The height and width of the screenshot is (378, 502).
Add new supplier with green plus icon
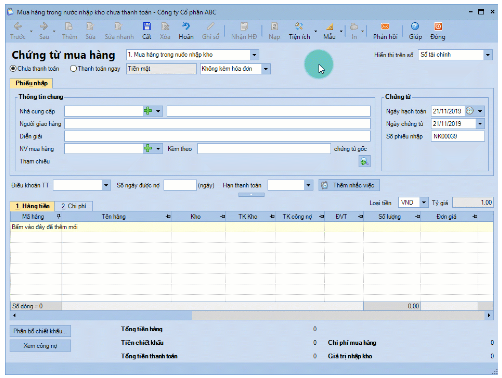click(x=148, y=111)
